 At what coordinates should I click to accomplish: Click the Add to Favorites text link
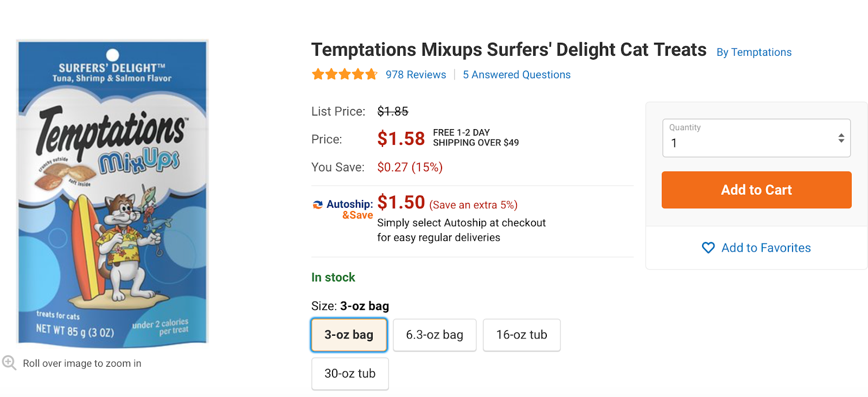point(765,248)
